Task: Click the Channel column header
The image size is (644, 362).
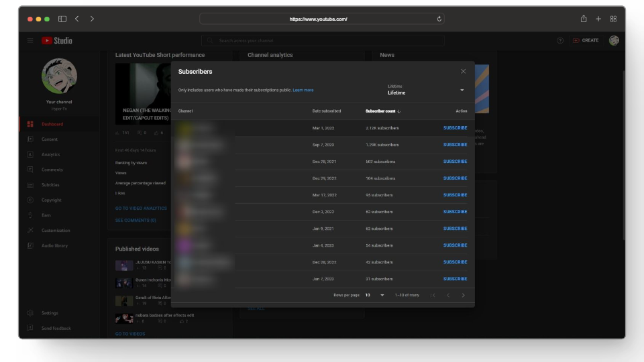Action: point(185,111)
